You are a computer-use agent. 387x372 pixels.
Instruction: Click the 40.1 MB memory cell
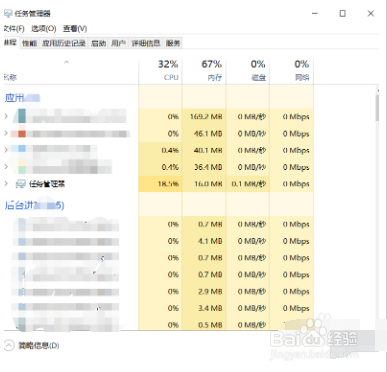click(x=204, y=150)
